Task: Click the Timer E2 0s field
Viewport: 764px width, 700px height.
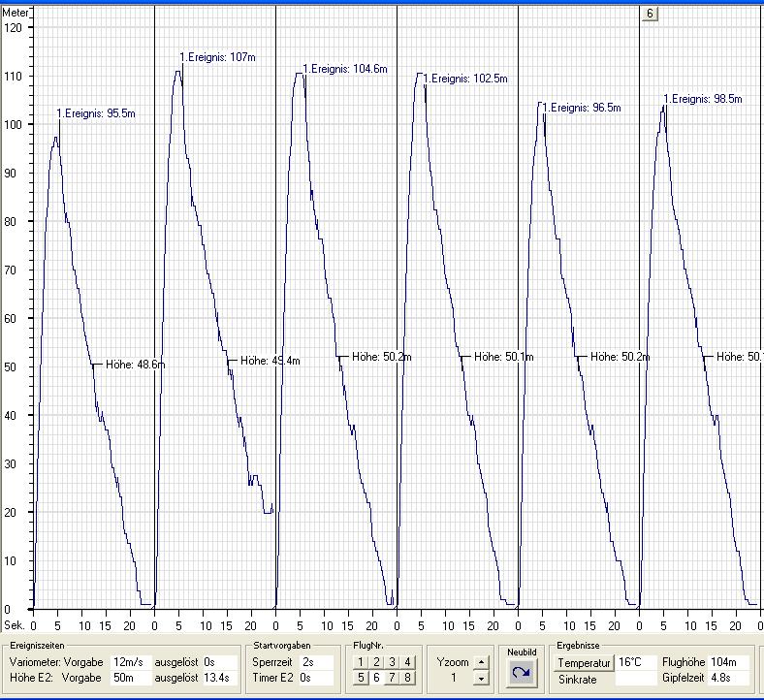Action: point(315,679)
